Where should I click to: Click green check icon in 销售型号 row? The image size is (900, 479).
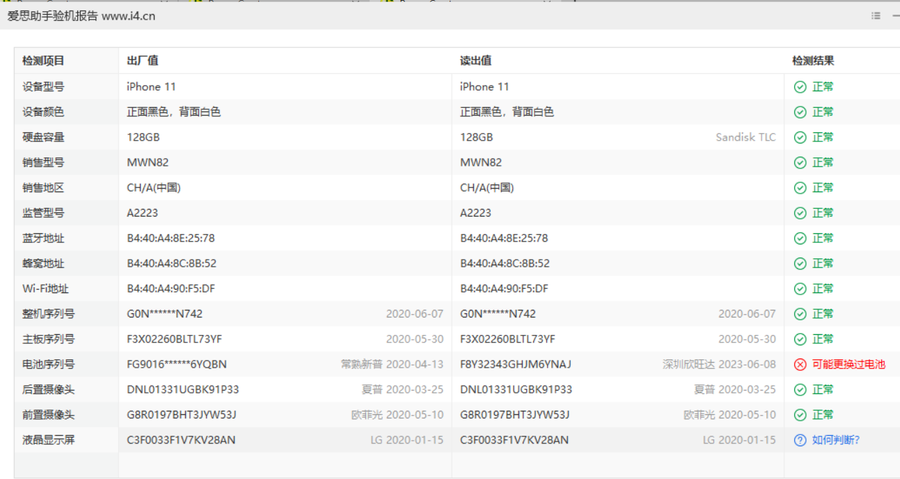[800, 163]
